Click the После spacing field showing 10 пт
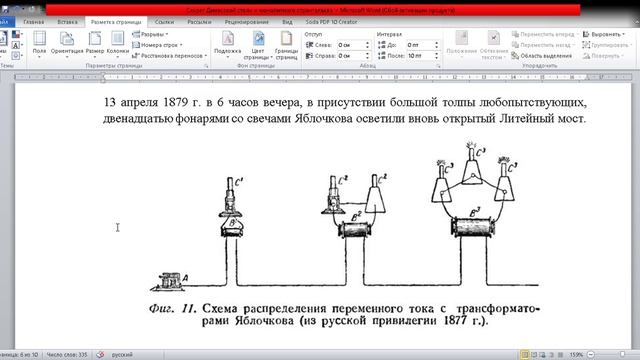This screenshot has height=360, width=640. click(420, 56)
